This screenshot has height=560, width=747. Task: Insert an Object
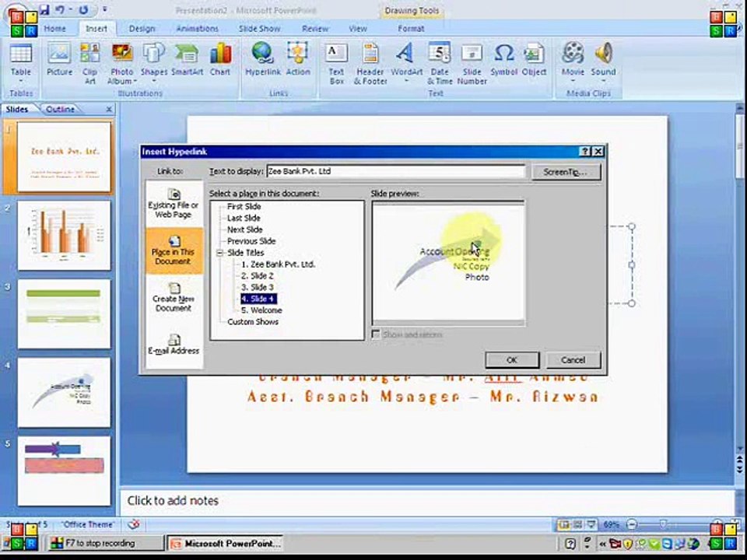[534, 60]
